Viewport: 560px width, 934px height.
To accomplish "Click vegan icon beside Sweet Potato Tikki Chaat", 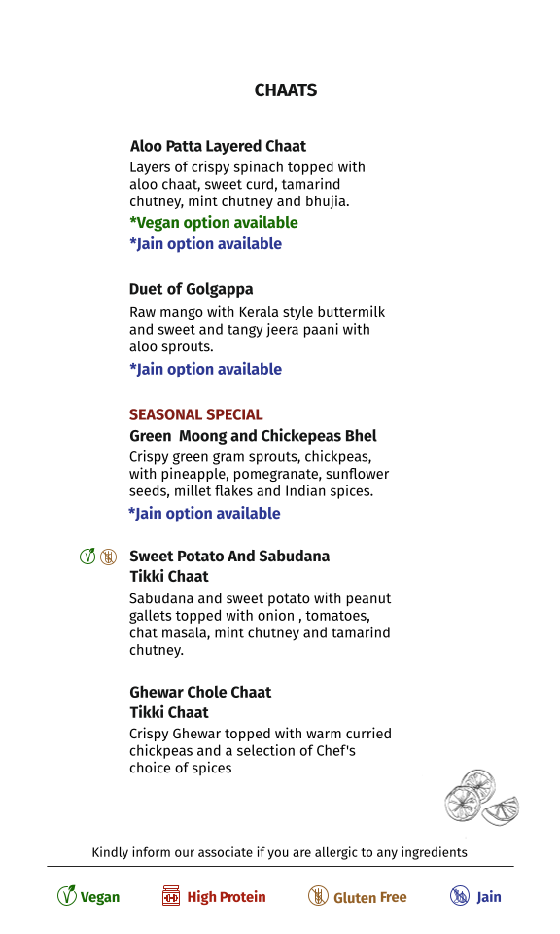I will [x=87, y=557].
